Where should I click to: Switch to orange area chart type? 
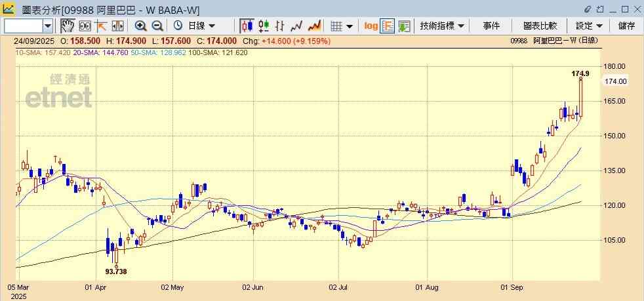pyautogui.click(x=314, y=26)
